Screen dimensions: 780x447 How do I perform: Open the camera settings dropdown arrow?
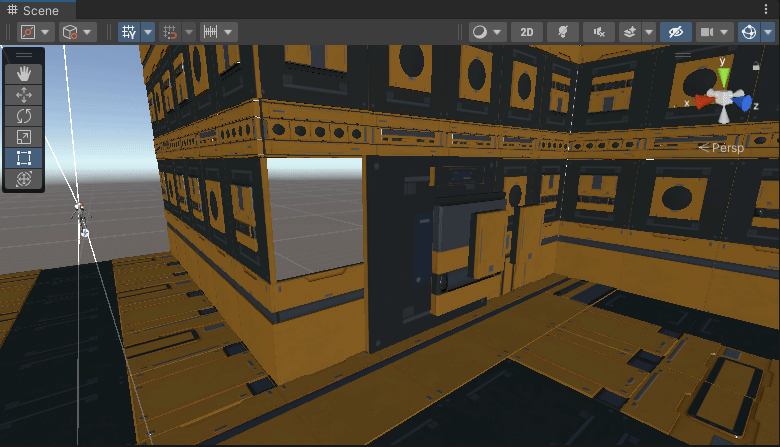point(724,32)
